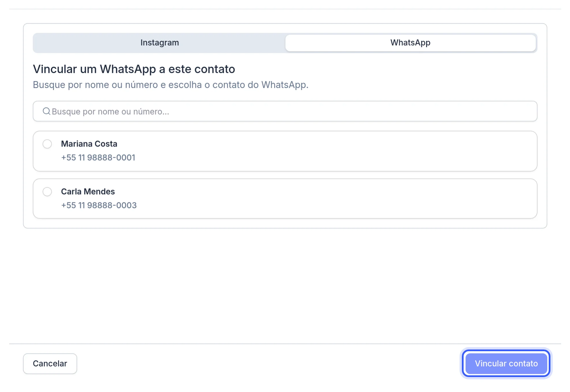570x392 pixels.
Task: Click the Mariana Costa name text
Action: (89, 144)
